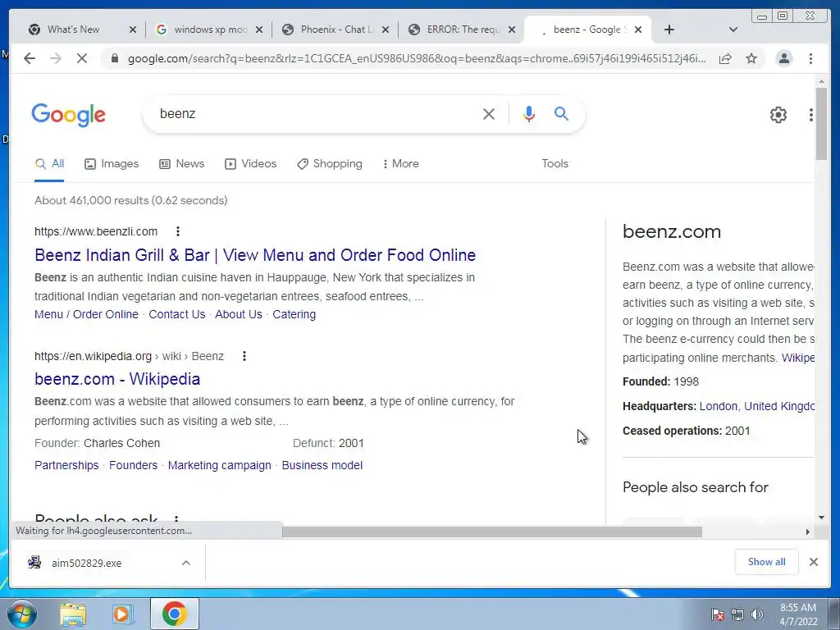The width and height of the screenshot is (840, 630).
Task: Click the horizontal scrollbar right arrow
Action: 807,532
